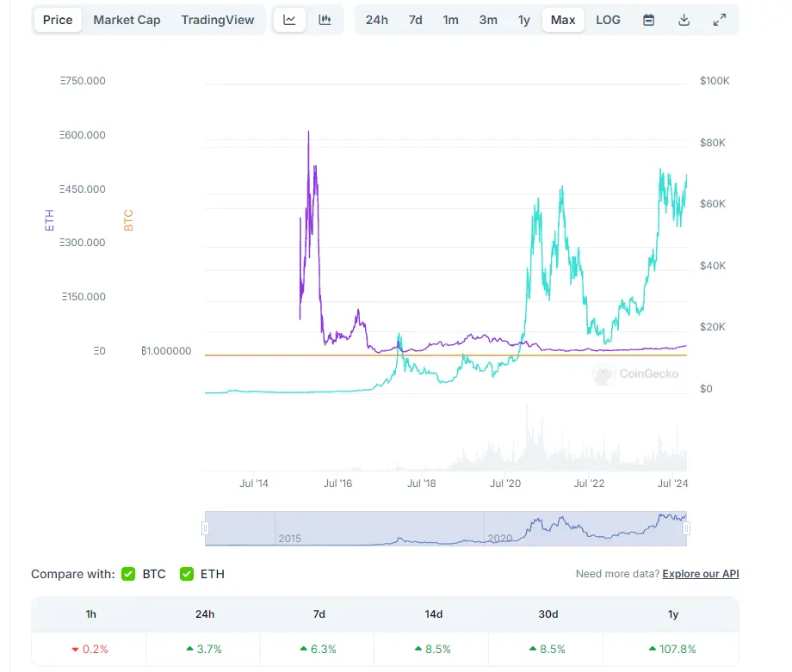Click the right range navigator handle
The height and width of the screenshot is (672, 792).
(686, 528)
